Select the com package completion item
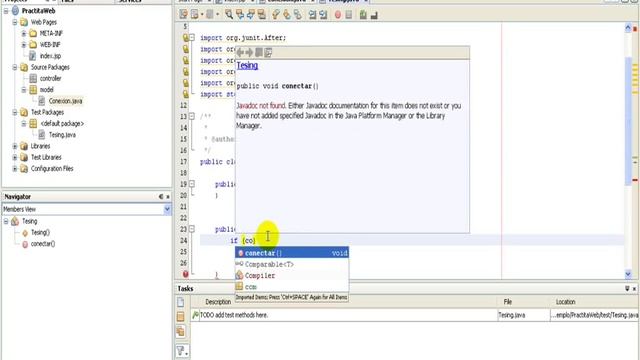Viewport: 640px width, 360px height. [292, 287]
